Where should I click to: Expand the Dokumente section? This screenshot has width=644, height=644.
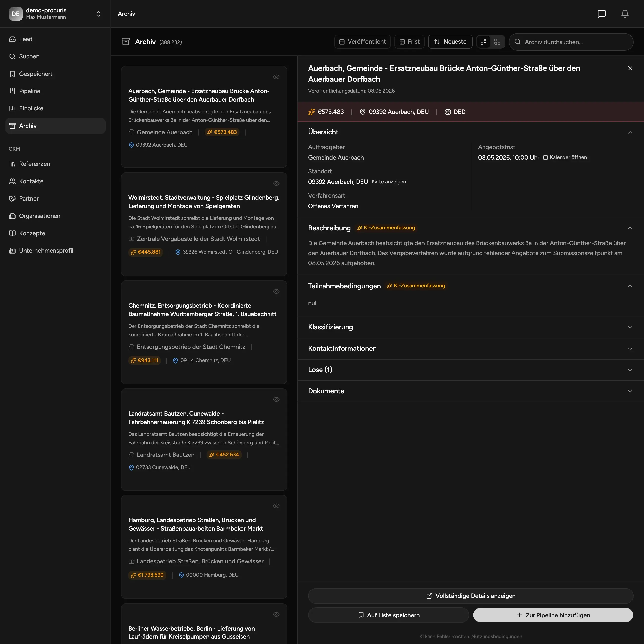471,391
